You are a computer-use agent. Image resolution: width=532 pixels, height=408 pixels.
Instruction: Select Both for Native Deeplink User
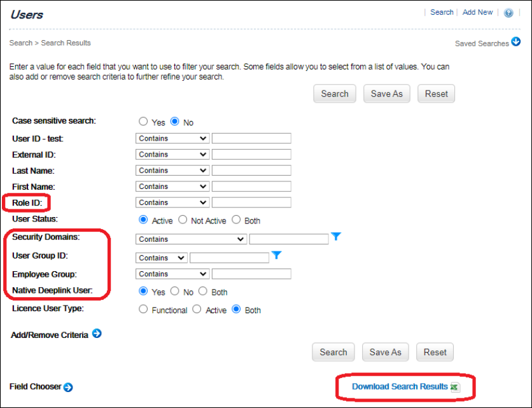click(203, 291)
